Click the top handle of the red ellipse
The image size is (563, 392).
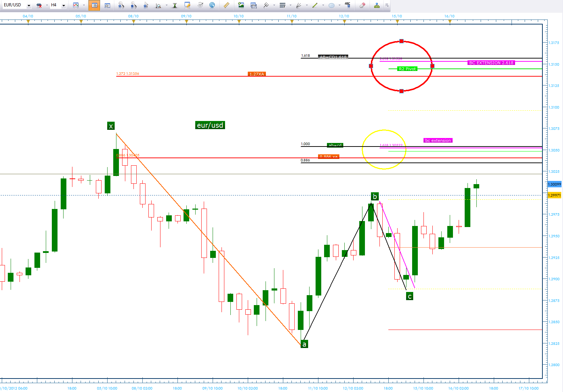[x=401, y=41]
